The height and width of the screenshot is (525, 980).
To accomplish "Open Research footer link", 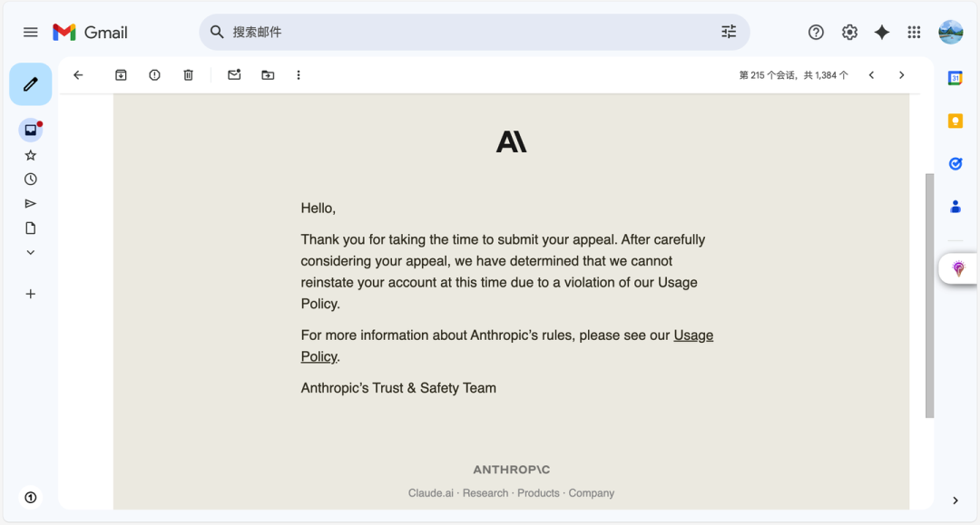I will click(485, 493).
